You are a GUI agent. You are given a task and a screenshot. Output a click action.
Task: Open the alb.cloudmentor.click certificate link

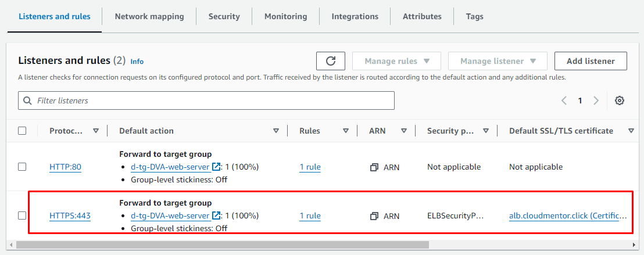coord(567,216)
